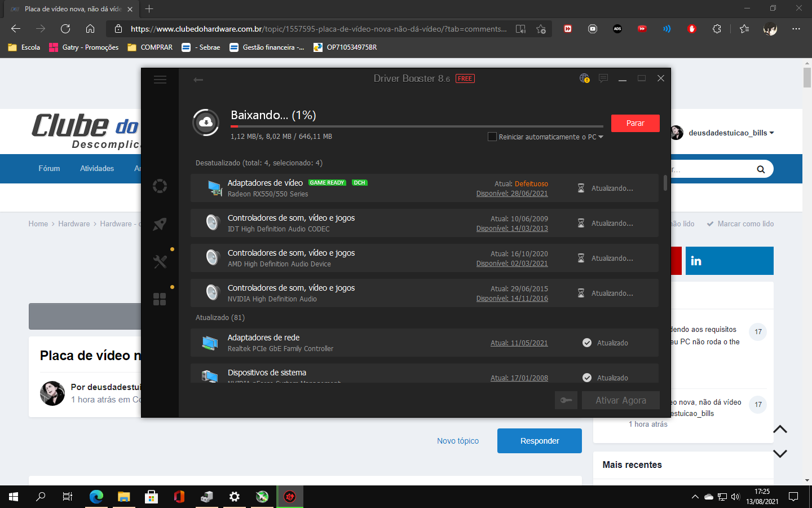Screen dimensions: 812x508
Task: Click the Driver Booster list scrollbar
Action: [665, 183]
